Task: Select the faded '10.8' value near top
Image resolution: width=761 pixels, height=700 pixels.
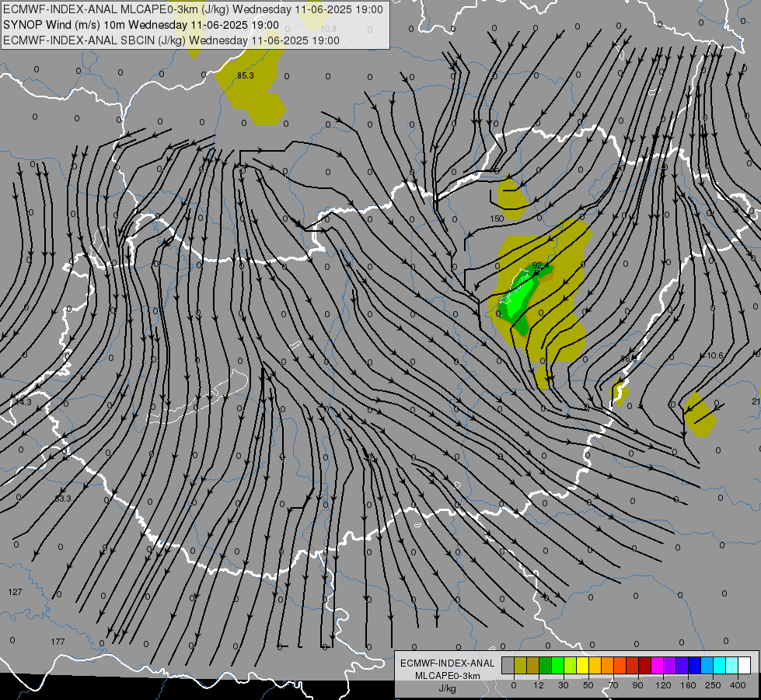Action: (329, 29)
